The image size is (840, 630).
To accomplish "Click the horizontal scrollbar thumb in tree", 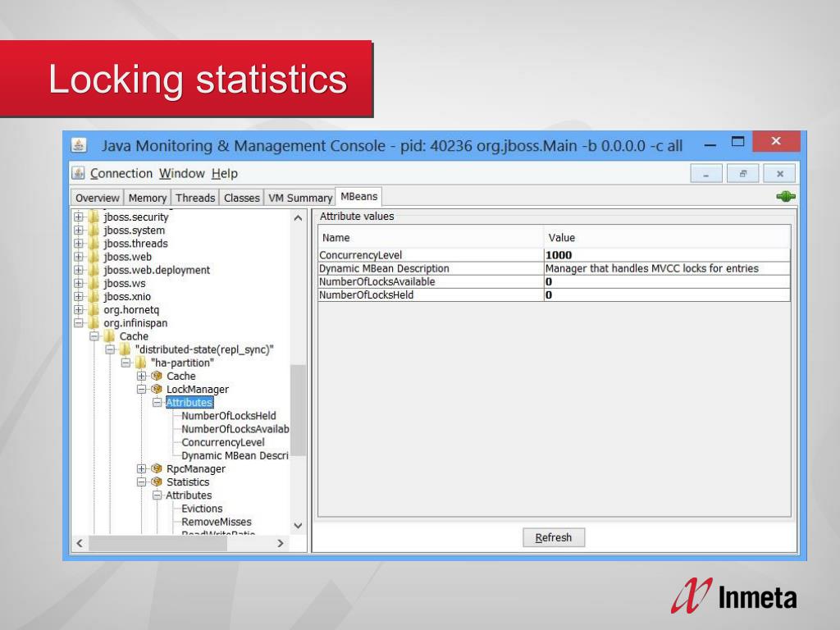I will click(x=157, y=543).
